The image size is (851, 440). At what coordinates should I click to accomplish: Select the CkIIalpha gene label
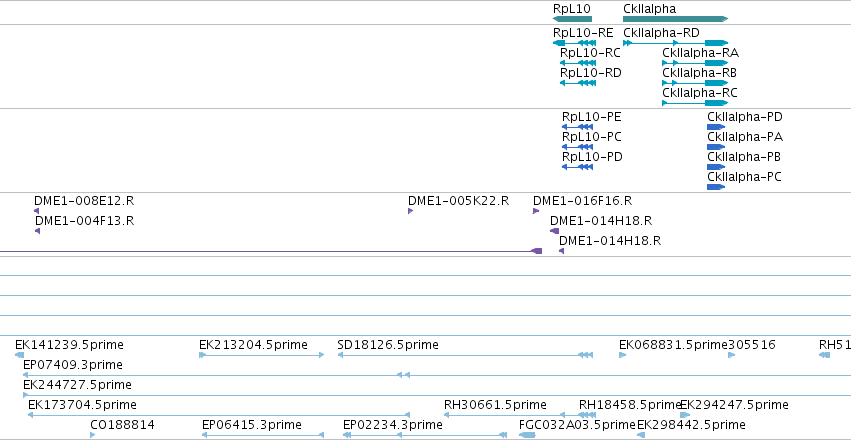[x=649, y=9]
